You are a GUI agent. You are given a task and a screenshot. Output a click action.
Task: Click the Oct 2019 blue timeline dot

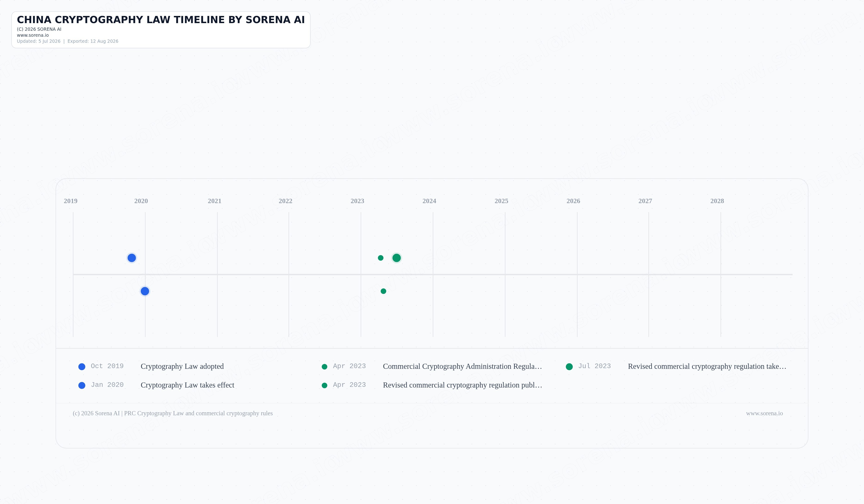point(132,258)
